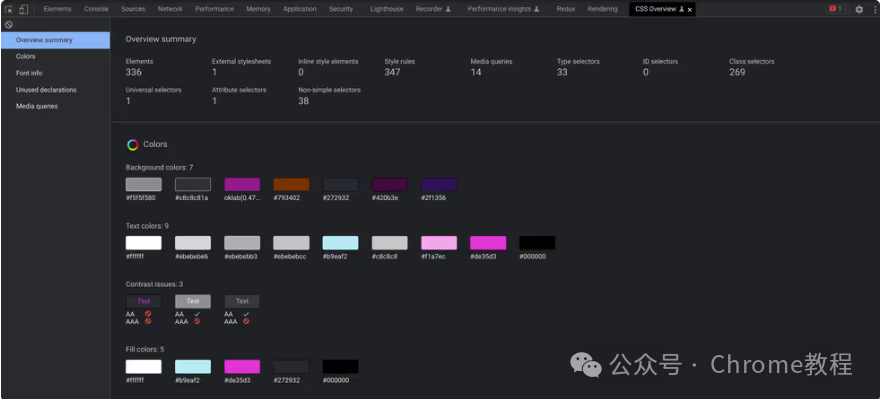
Task: Click text color swatch #ebebebcc
Action: [291, 243]
